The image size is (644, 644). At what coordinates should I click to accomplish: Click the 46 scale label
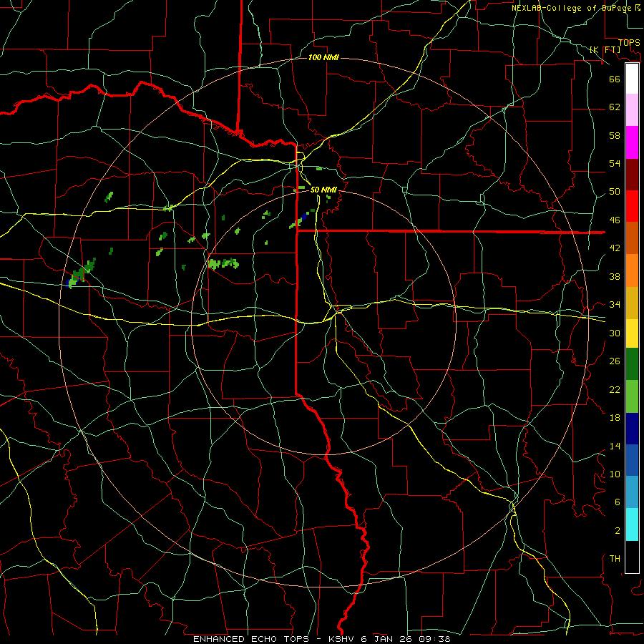click(615, 220)
